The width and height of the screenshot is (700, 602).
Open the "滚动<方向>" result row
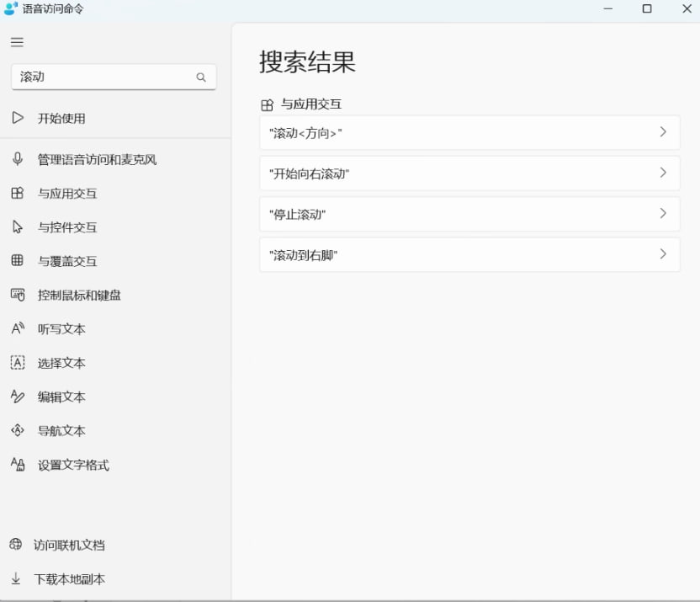pyautogui.click(x=469, y=133)
